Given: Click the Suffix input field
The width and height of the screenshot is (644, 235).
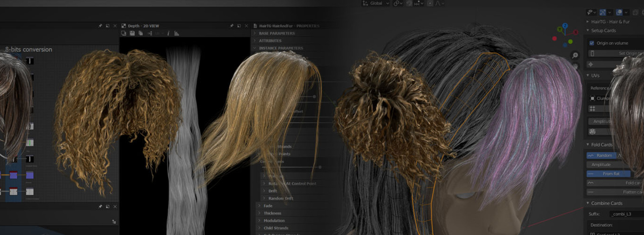Looking at the screenshot, I should click(627, 214).
